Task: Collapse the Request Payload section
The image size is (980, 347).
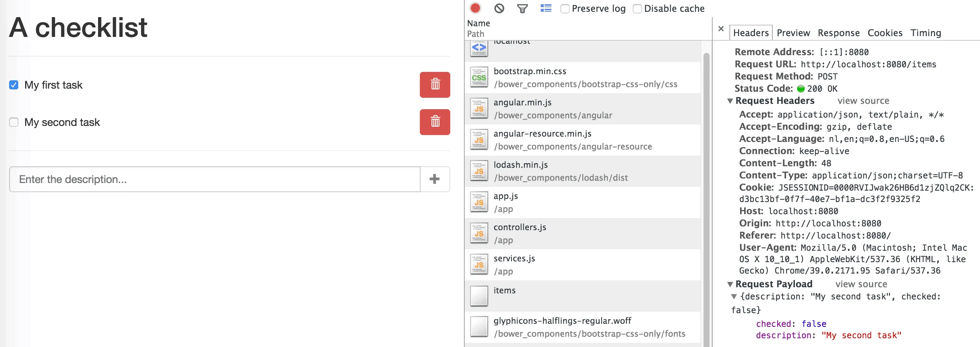Action: click(730, 285)
